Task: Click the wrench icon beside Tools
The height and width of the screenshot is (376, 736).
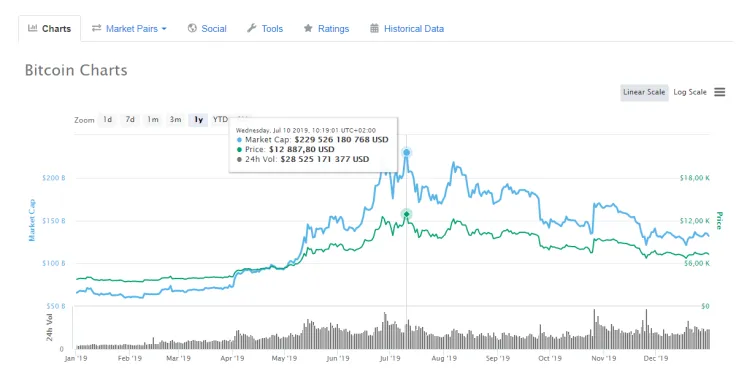Action: tap(252, 28)
